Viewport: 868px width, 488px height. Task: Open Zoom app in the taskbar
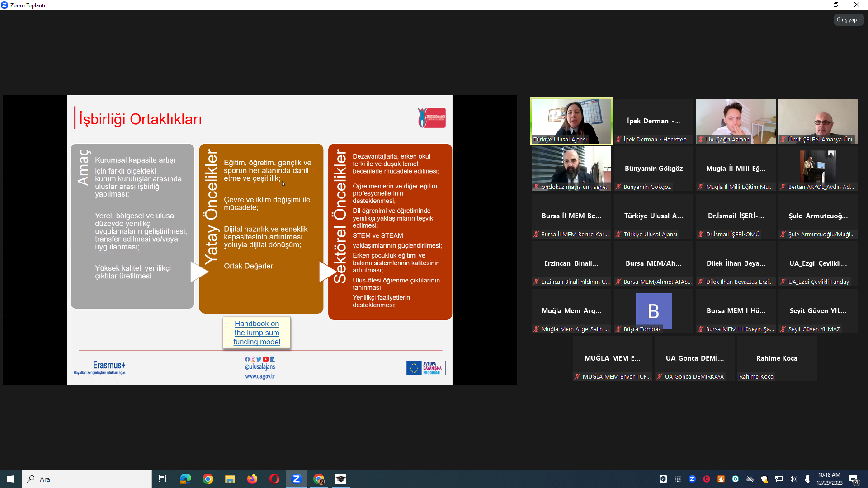(x=297, y=479)
